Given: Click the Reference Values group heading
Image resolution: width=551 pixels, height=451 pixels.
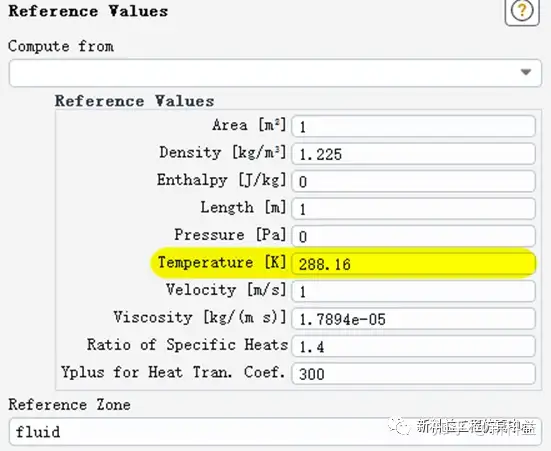Looking at the screenshot, I should 134,101.
